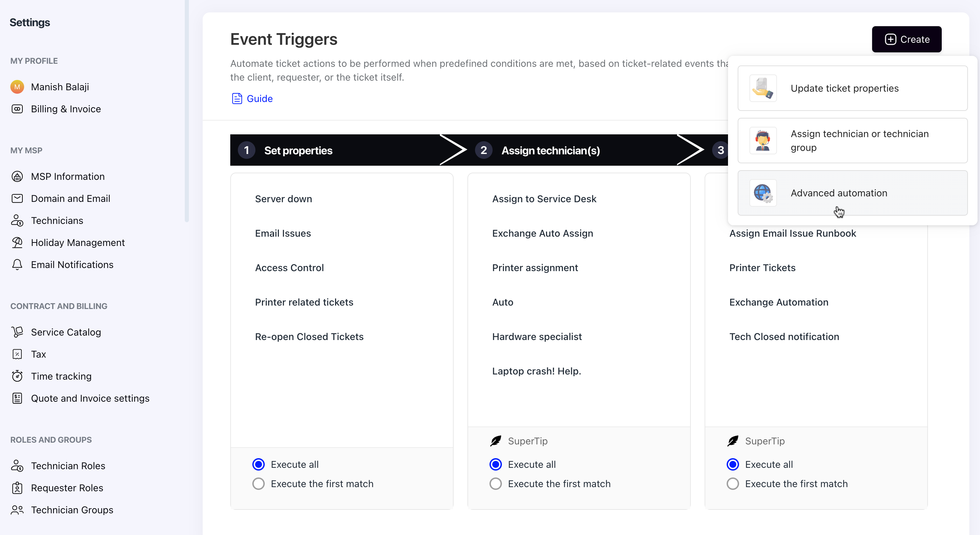This screenshot has width=980, height=535.
Task: Open the Time tracking stopwatch icon
Action: point(17,376)
